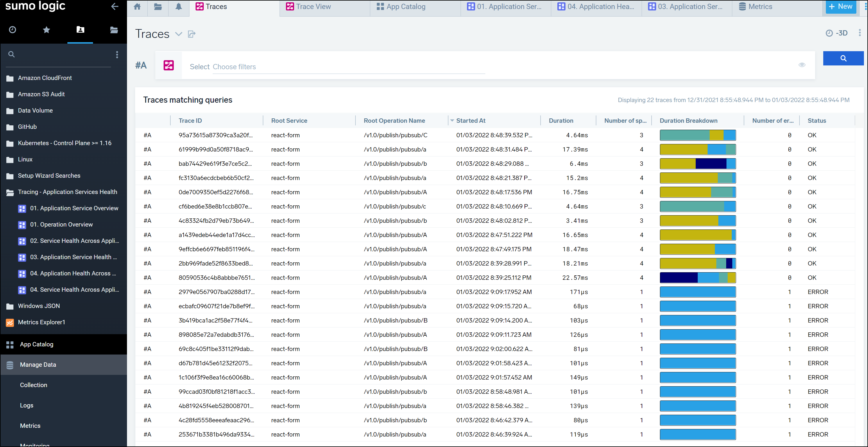The height and width of the screenshot is (447, 868).
Task: Click the + New tab button
Action: 841,6
